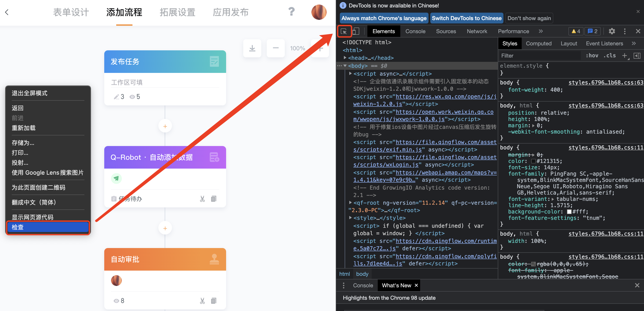Image resolution: width=644 pixels, height=311 pixels.
Task: Click Switch DevTools to Chinese button
Action: pyautogui.click(x=466, y=18)
